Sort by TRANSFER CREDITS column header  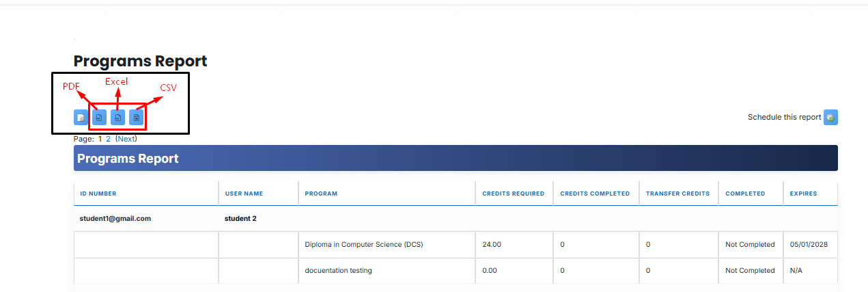(678, 194)
